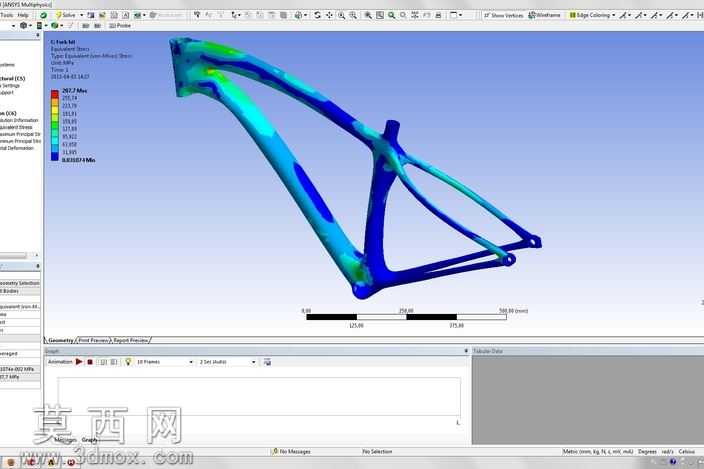Switch to the Geometry tab
The height and width of the screenshot is (469, 704).
(61, 340)
